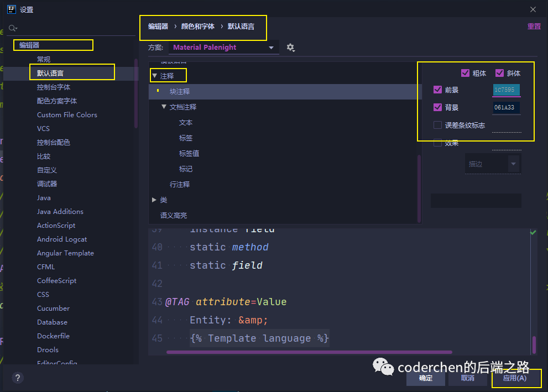Screen dimensions: 548x392
Task: Enable the 效果 effects checkbox
Action: pyautogui.click(x=437, y=143)
